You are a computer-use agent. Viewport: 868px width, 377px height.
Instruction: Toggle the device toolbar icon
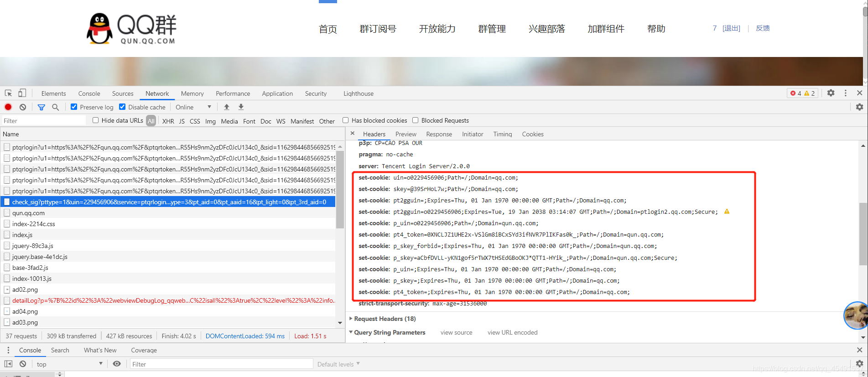click(22, 93)
